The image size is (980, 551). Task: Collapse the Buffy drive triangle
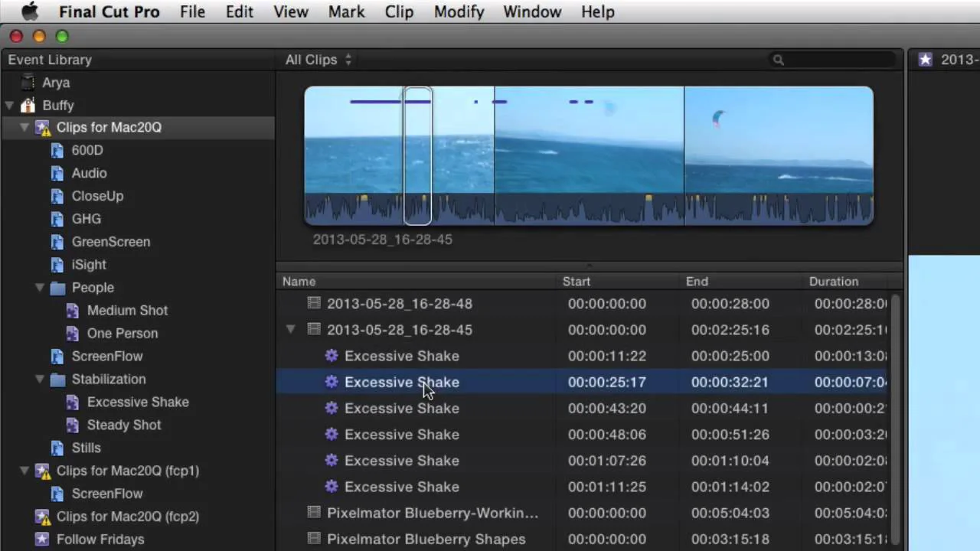tap(9, 106)
